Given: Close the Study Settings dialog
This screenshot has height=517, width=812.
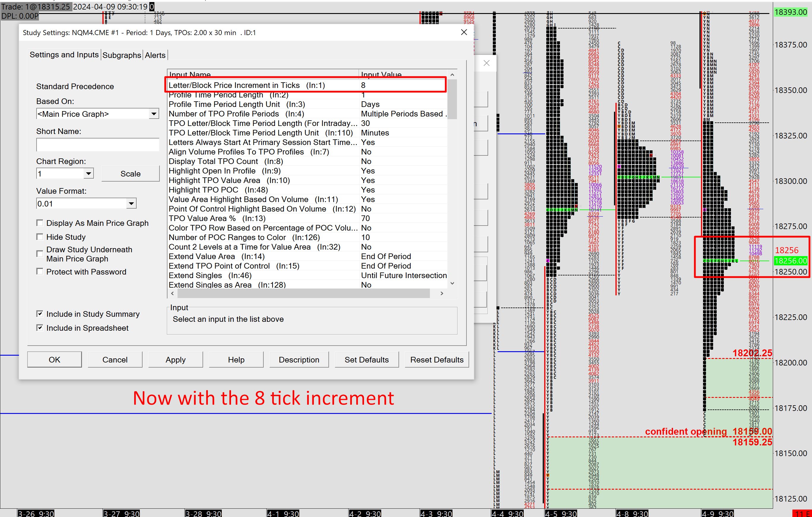Looking at the screenshot, I should point(464,32).
